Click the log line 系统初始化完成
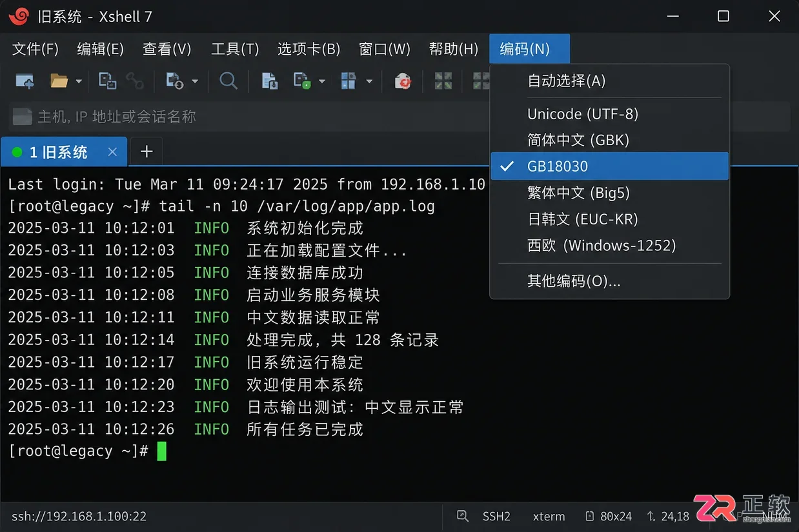Viewport: 799px width, 532px height. tap(186, 228)
